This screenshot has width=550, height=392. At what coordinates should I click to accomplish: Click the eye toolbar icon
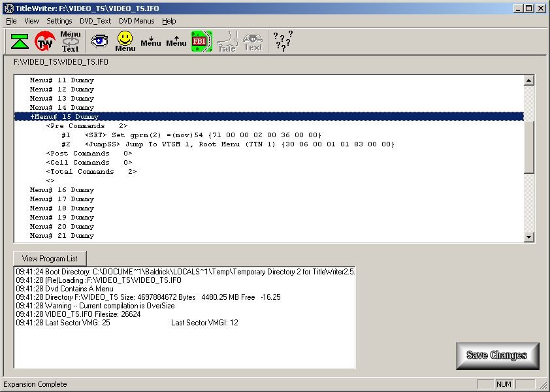pyautogui.click(x=100, y=41)
